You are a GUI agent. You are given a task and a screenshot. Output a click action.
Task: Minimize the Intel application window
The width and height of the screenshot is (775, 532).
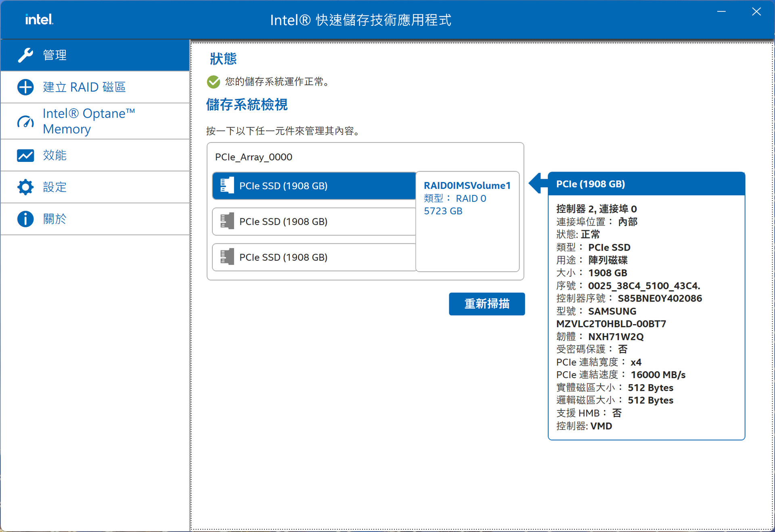[x=721, y=12]
